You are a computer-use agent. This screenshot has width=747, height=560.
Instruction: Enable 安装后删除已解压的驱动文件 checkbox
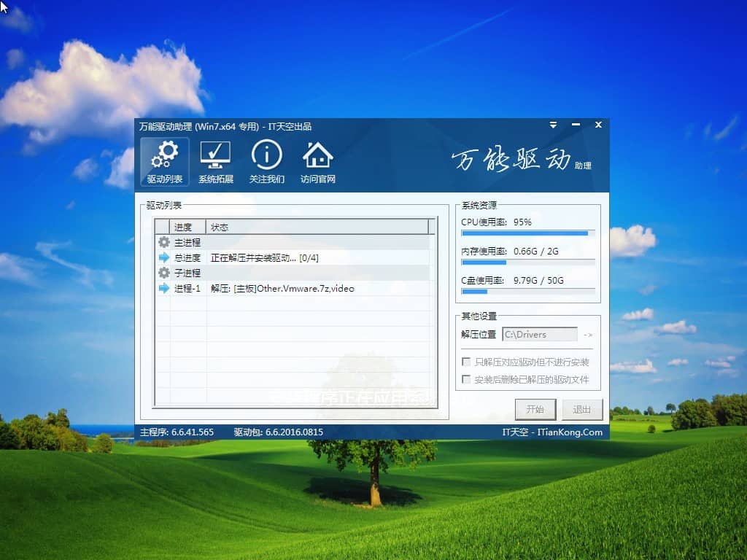[x=466, y=379]
